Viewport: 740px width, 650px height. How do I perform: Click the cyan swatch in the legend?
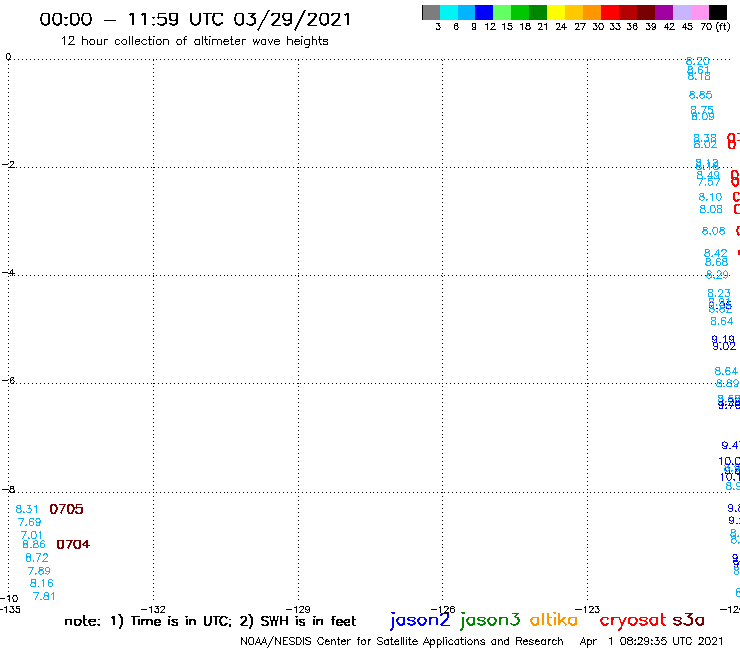click(x=449, y=12)
